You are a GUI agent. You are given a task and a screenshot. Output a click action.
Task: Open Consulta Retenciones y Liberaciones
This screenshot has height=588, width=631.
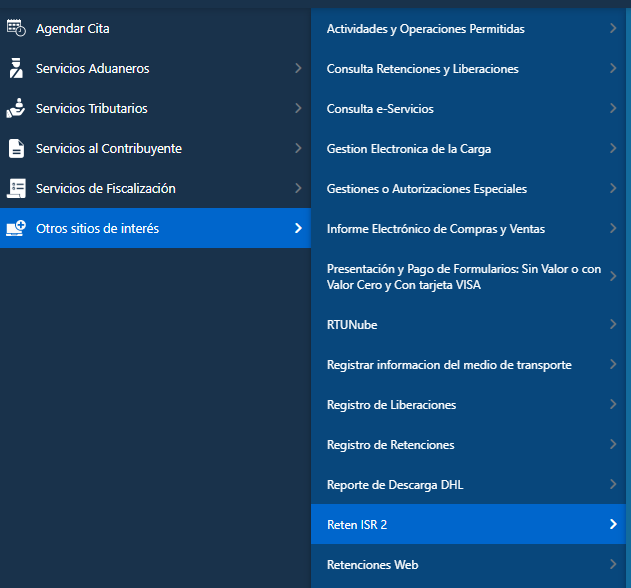point(422,69)
